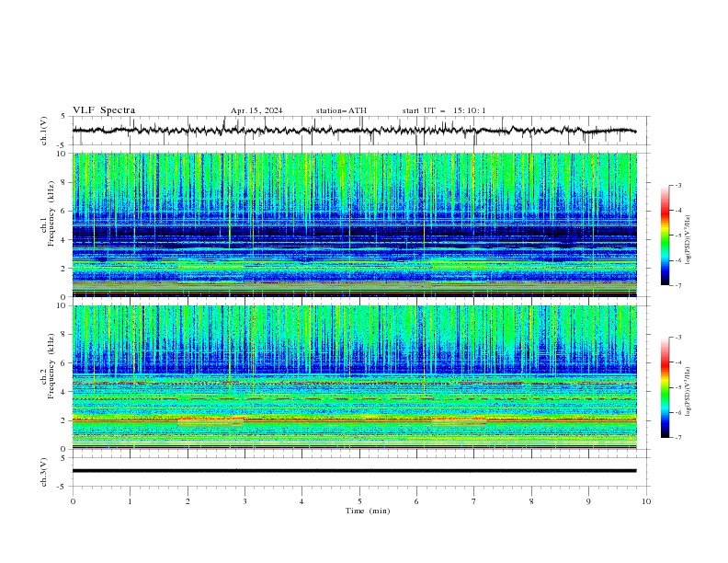Click time axis tick label '9'

click(588, 501)
